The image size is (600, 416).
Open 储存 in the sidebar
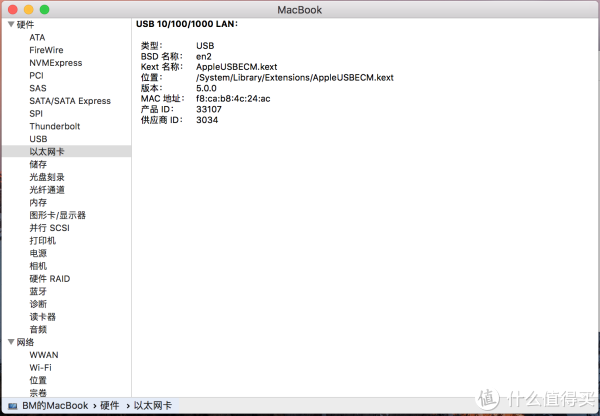click(38, 164)
